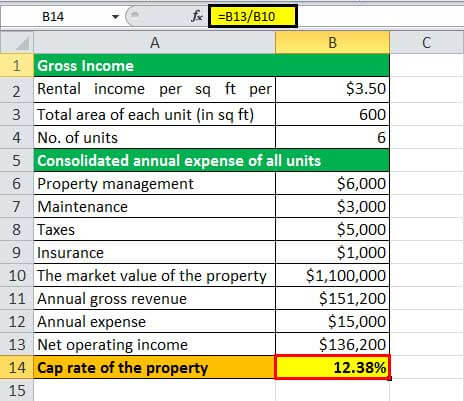The height and width of the screenshot is (401, 464).
Task: Select row 3 header
Action: click(17, 114)
